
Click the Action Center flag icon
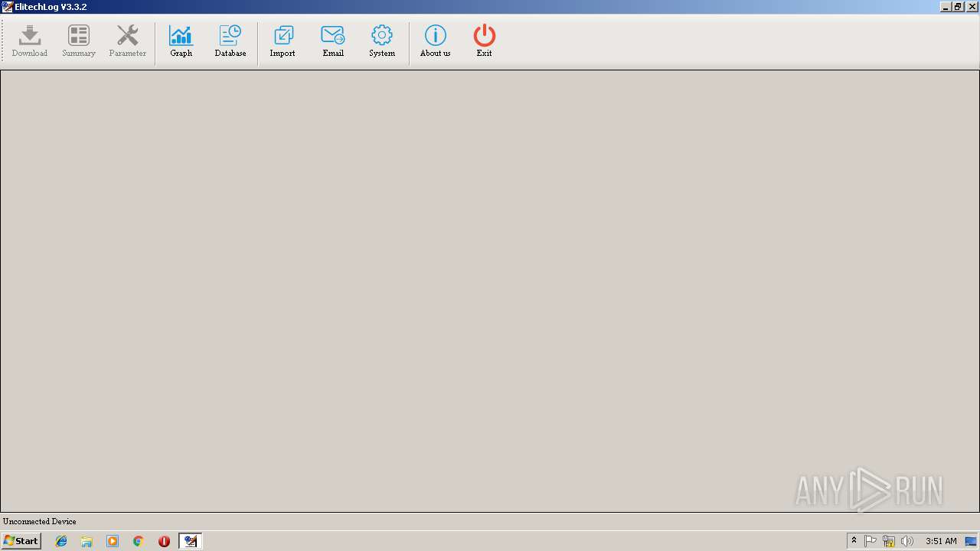coord(871,541)
